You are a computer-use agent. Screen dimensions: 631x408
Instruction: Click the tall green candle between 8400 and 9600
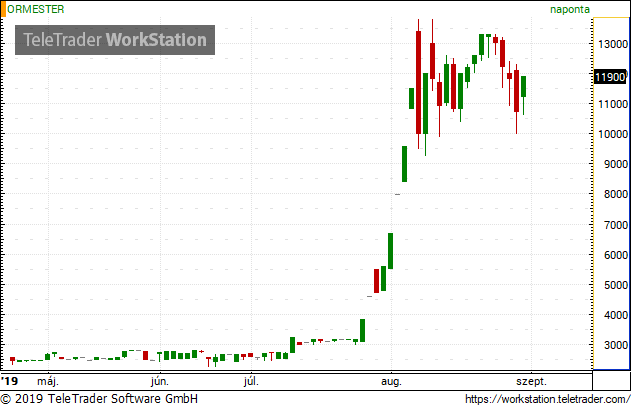click(x=404, y=164)
